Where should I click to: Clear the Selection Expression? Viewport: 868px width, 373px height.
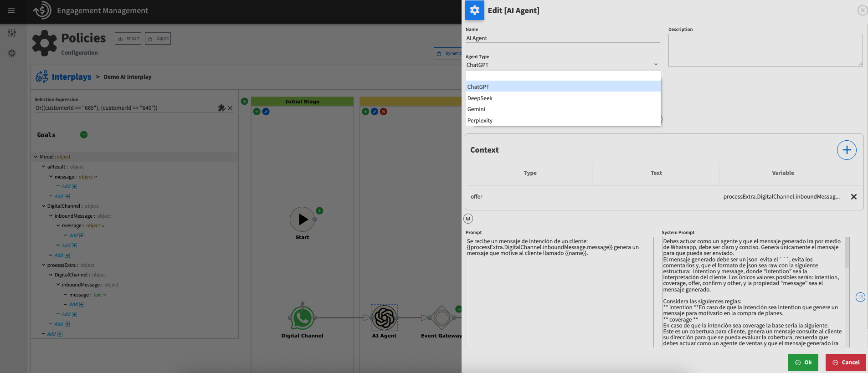(x=230, y=108)
